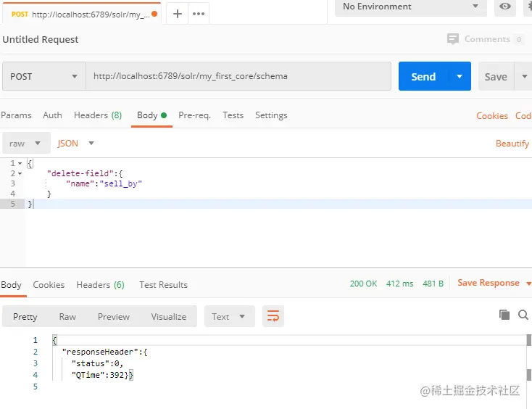
Task: Open the POST method dropdown
Action: tap(43, 76)
